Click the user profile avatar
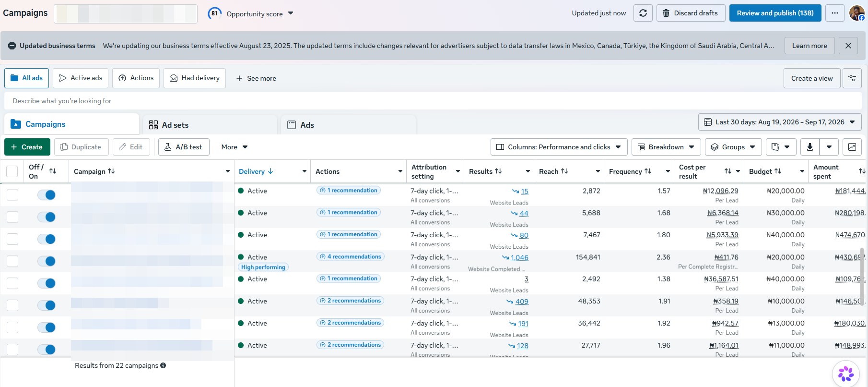This screenshot has width=868, height=387. point(857,13)
